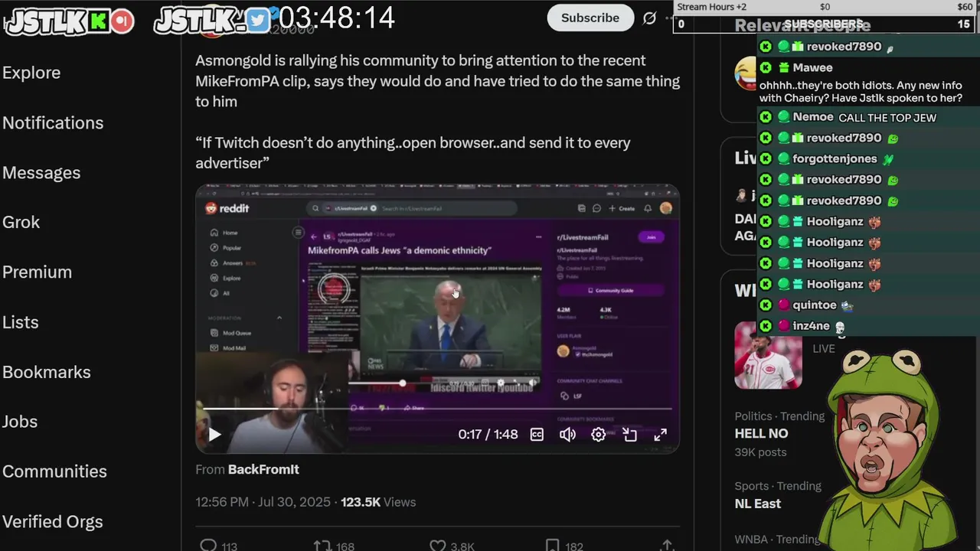This screenshot has height=551, width=980.
Task: Remove forgottenjones chat message with X icon
Action: pos(766,158)
